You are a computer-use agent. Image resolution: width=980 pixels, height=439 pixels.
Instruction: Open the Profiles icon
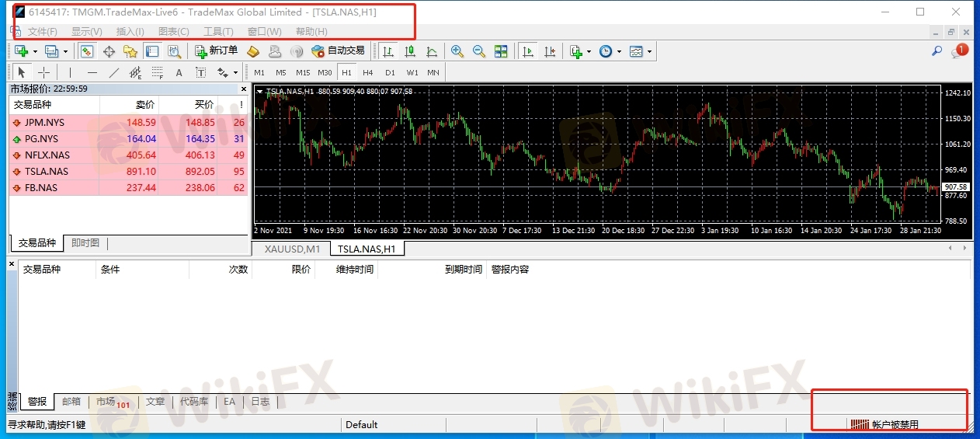pos(51,51)
